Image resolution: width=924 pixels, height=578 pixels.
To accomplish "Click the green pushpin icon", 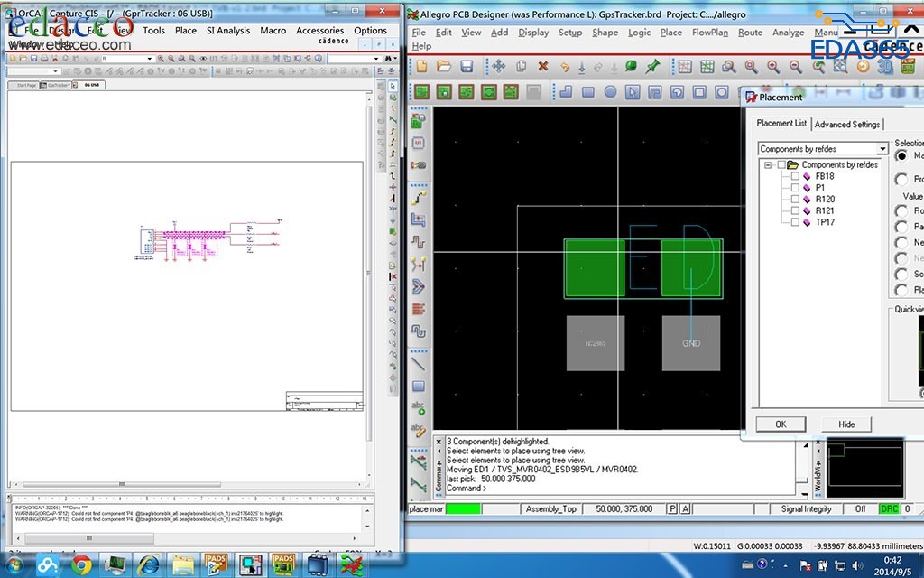I will coord(652,67).
